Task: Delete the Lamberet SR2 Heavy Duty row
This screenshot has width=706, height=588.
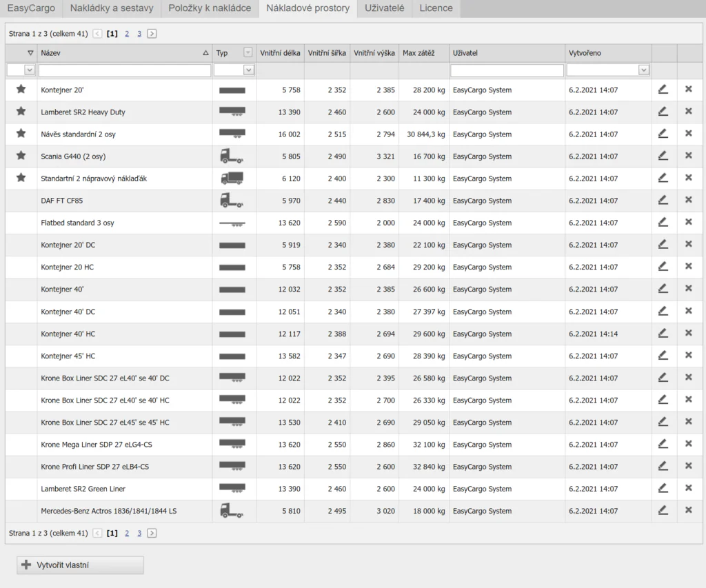Action: click(689, 111)
